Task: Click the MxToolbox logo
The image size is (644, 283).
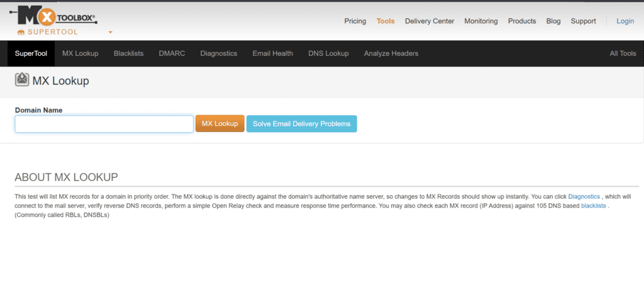Action: click(53, 17)
